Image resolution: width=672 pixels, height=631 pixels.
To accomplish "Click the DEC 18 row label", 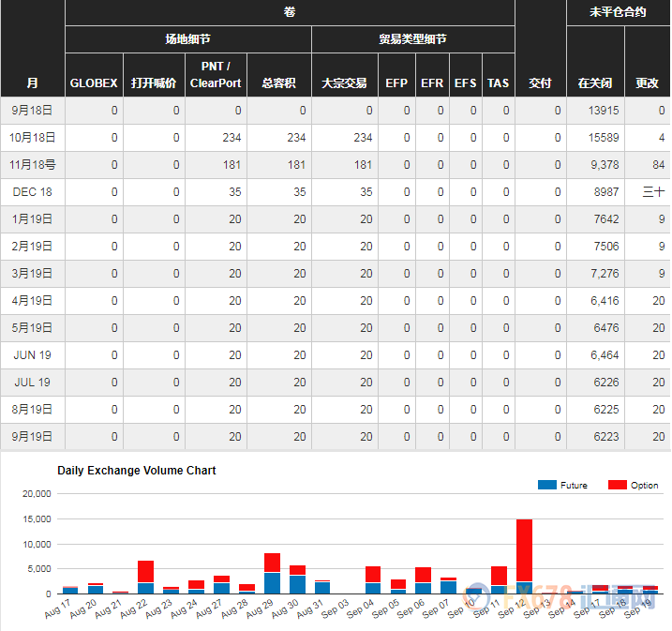I will coord(33,192).
